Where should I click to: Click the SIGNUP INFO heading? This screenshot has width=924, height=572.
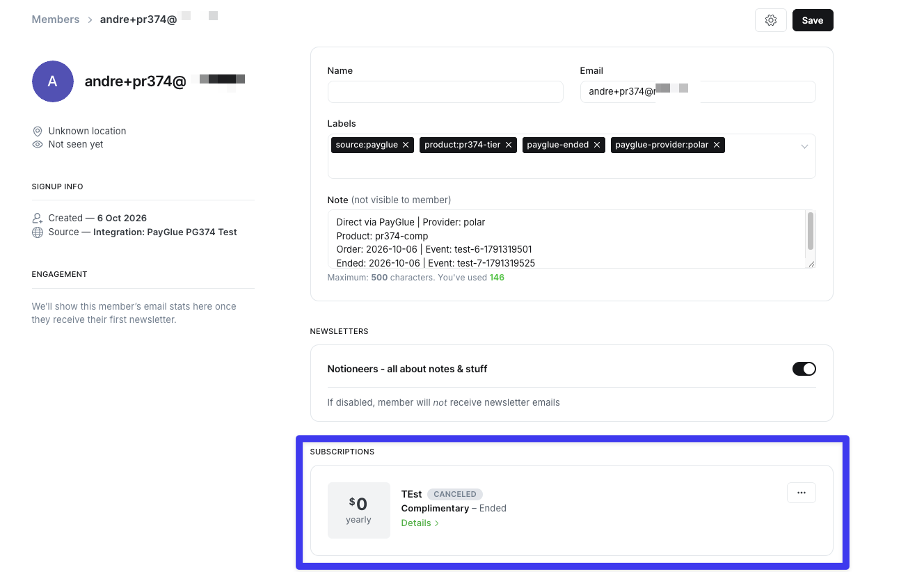pyautogui.click(x=58, y=186)
